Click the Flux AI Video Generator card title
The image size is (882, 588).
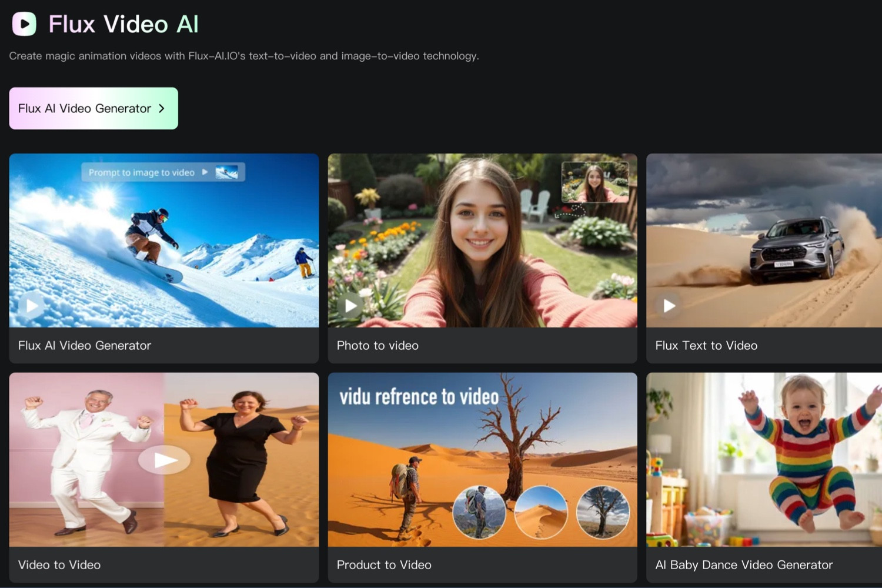pos(84,346)
